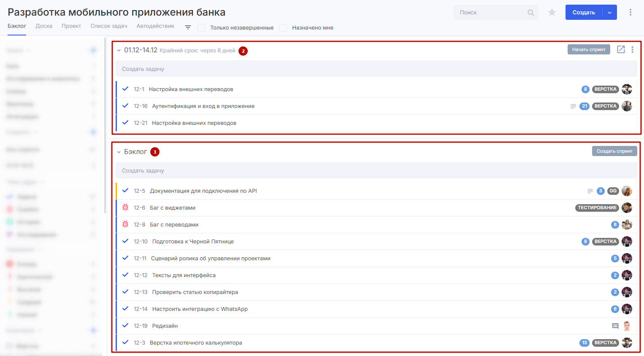Click the bug icon for task 12-6
This screenshot has width=644, height=356.
[x=125, y=208]
